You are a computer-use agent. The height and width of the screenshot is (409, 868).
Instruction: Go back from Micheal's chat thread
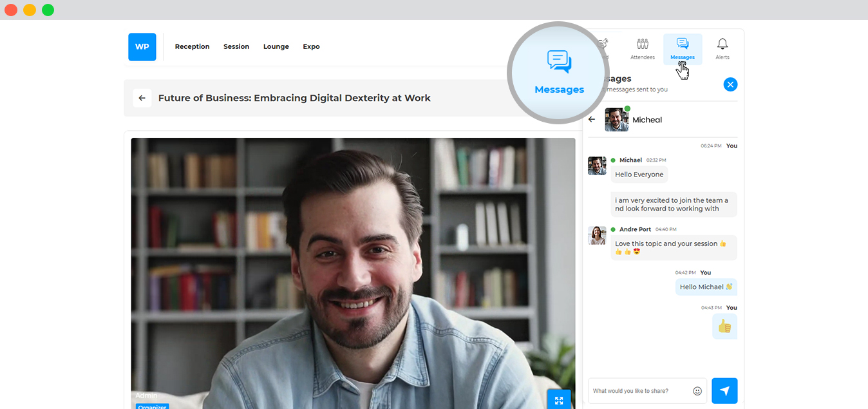(x=592, y=119)
